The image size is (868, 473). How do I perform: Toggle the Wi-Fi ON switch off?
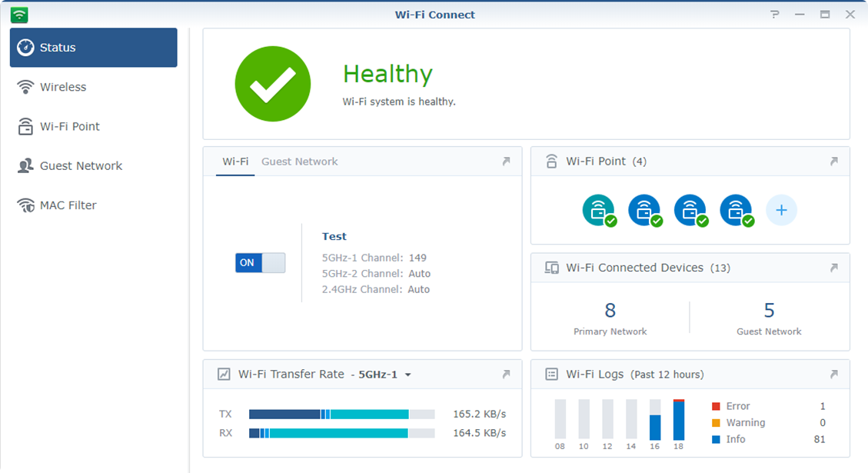pos(260,263)
